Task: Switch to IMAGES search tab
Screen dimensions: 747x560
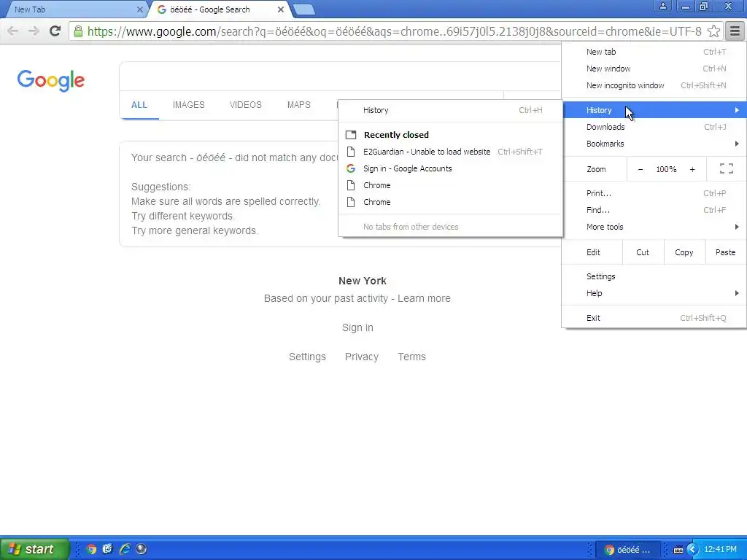Action: pos(189,105)
